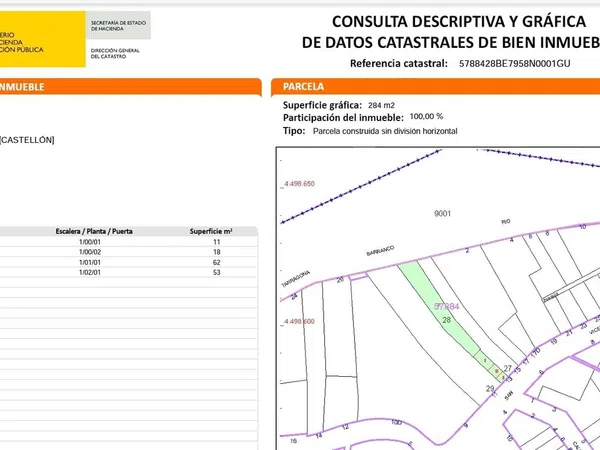Image resolution: width=600 pixels, height=450 pixels.
Task: Click coordinate label 4.498.600 on map
Action: pos(299,321)
